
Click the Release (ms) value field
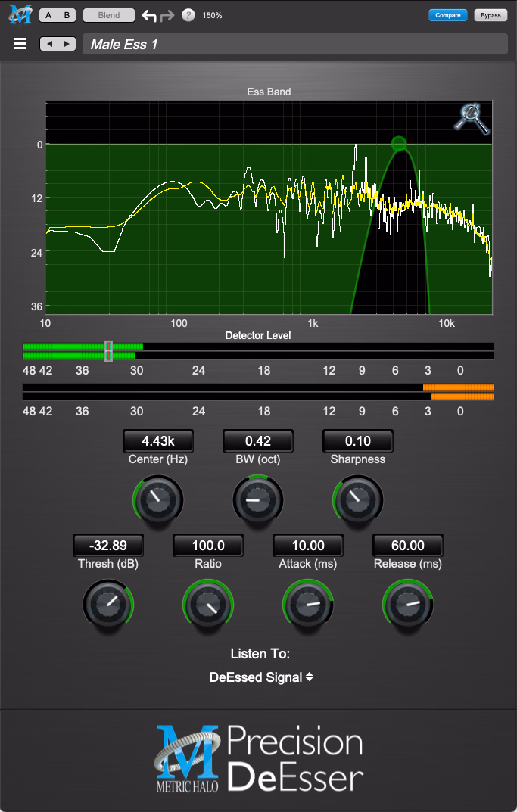pyautogui.click(x=408, y=546)
